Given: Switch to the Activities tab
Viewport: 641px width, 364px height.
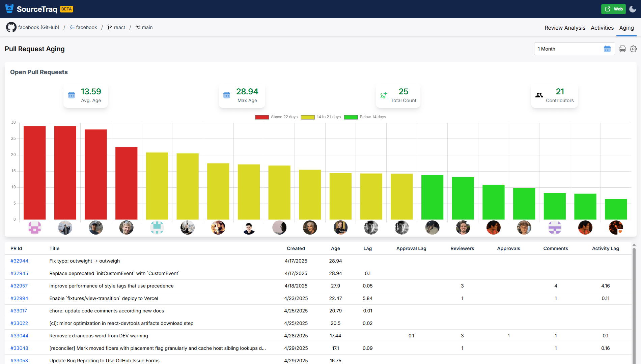Looking at the screenshot, I should tap(602, 28).
